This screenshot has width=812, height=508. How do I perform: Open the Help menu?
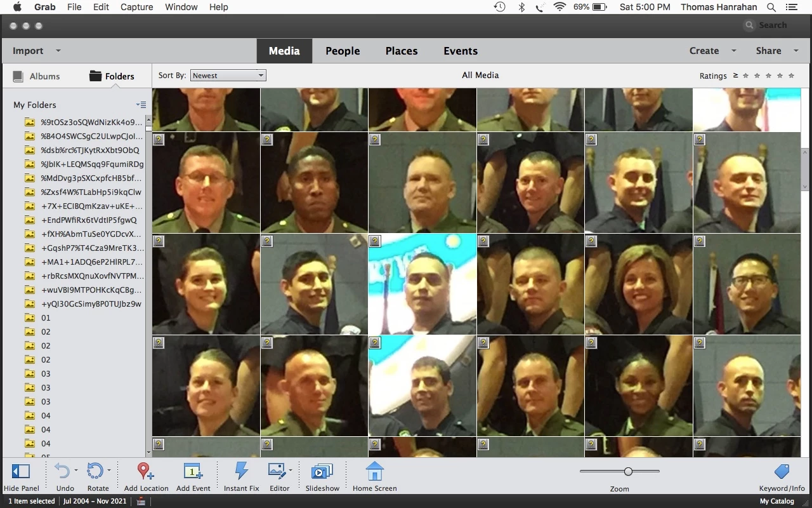[x=219, y=7]
